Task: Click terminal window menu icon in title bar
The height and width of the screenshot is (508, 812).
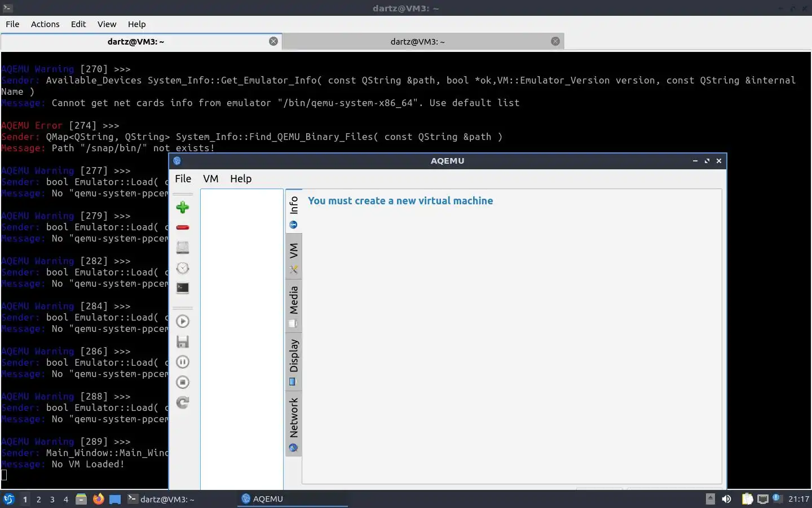Action: click(7, 8)
